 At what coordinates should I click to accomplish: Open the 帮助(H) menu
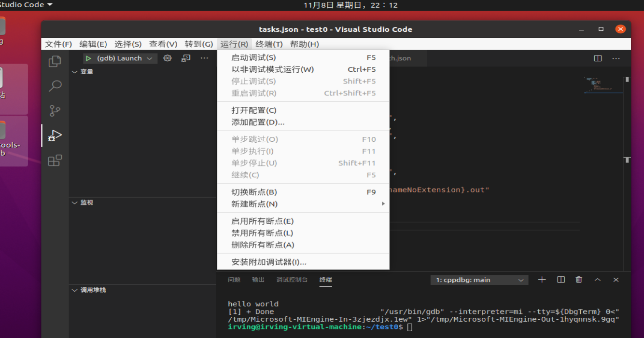click(x=305, y=44)
